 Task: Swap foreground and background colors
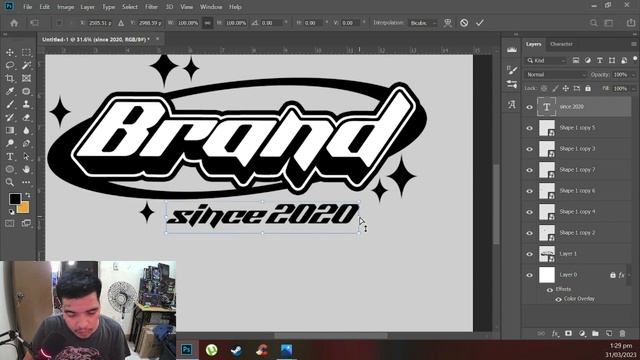(27, 195)
